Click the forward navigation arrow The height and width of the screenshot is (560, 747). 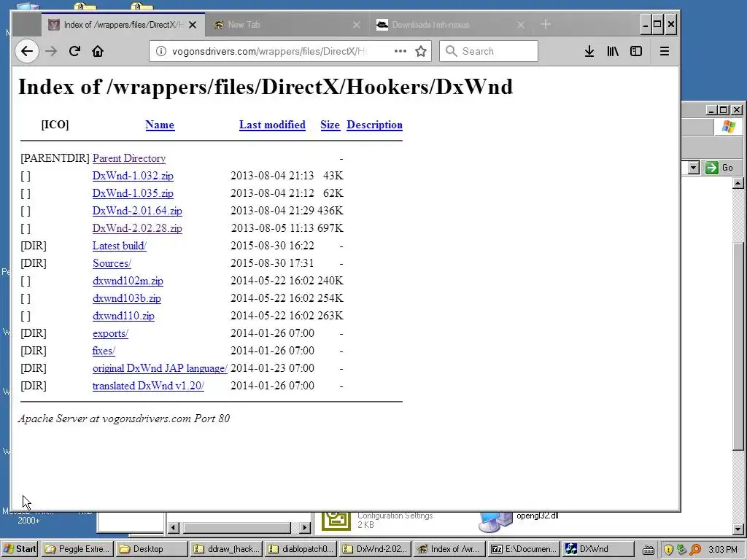[51, 51]
